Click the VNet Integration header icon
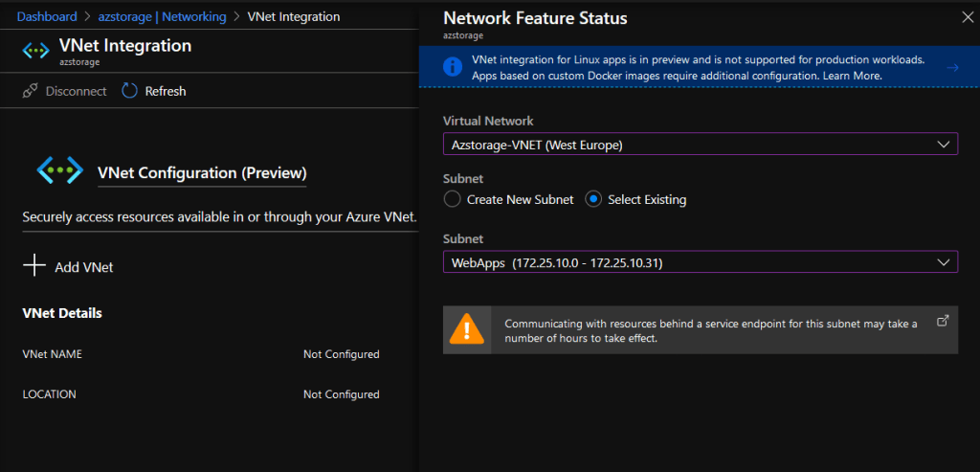The height and width of the screenshot is (472, 980). click(x=36, y=51)
